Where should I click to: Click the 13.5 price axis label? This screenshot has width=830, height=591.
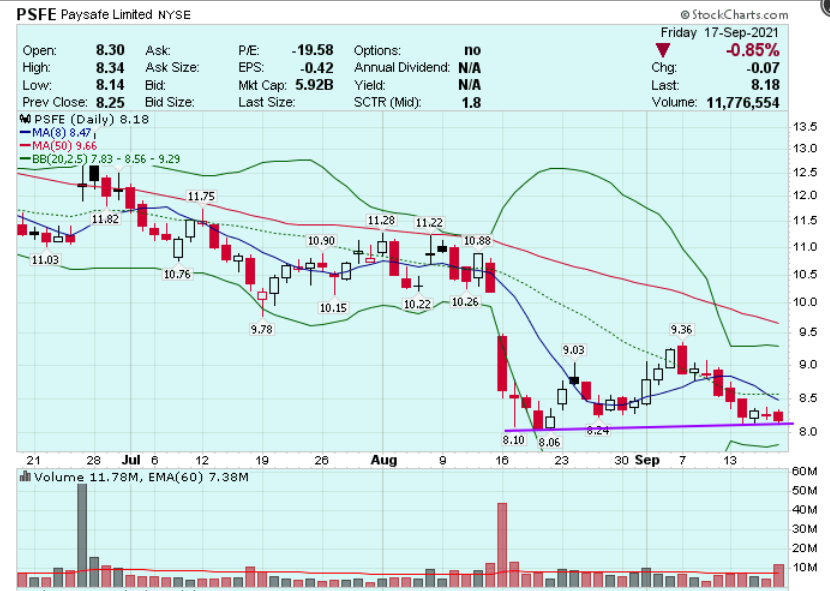click(805, 127)
